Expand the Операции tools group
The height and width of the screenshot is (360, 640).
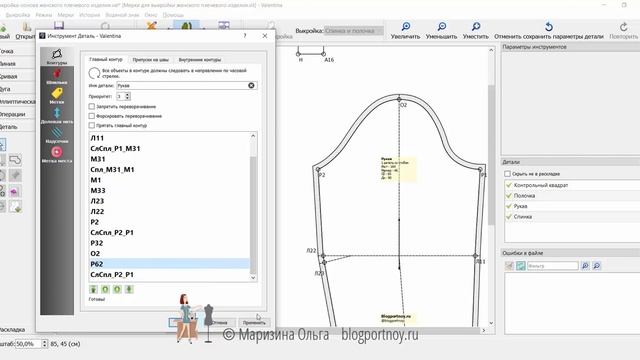click(x=16, y=114)
